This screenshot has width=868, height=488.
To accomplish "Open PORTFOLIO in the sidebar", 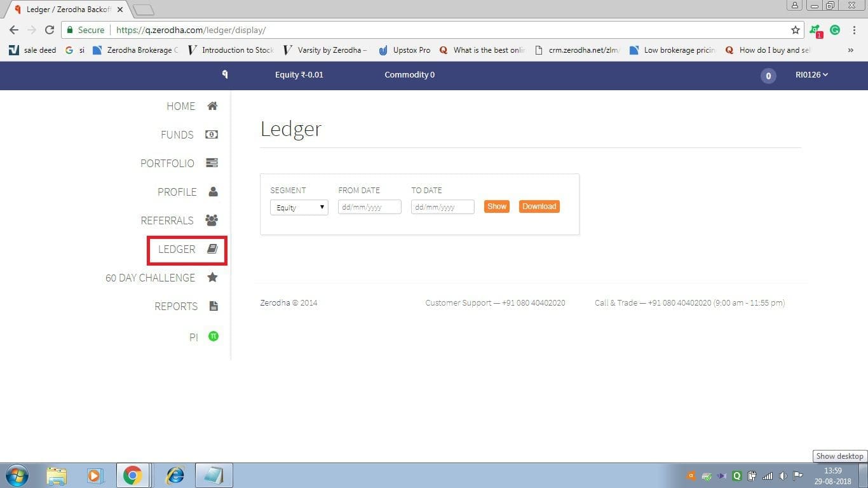I will coord(167,163).
